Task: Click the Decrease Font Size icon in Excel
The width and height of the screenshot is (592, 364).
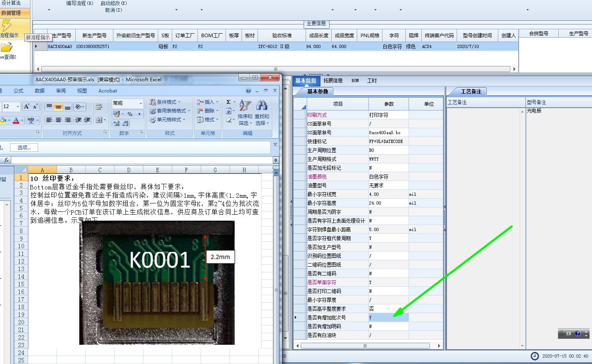Action: tap(35, 107)
